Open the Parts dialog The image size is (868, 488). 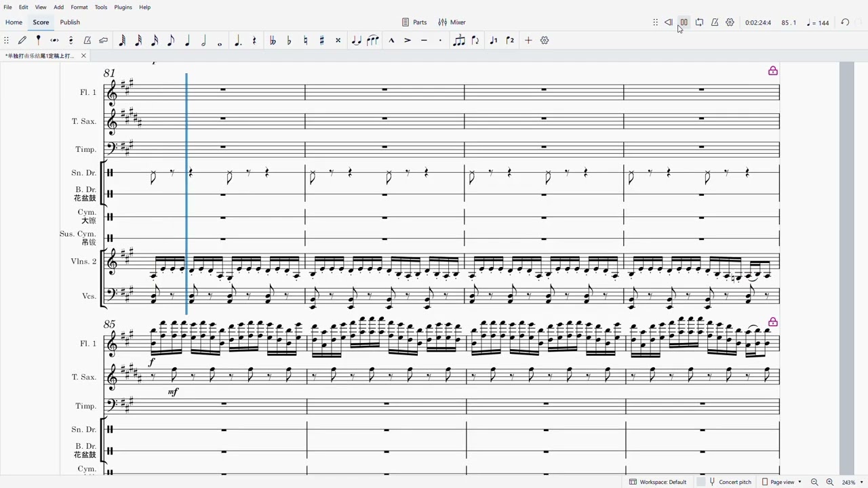[x=414, y=22]
